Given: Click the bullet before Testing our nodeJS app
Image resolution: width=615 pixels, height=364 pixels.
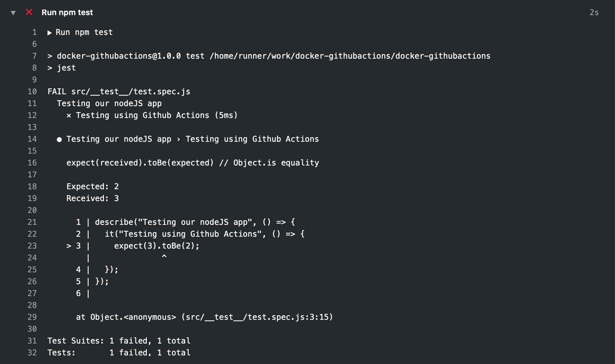Looking at the screenshot, I should pyautogui.click(x=59, y=139).
